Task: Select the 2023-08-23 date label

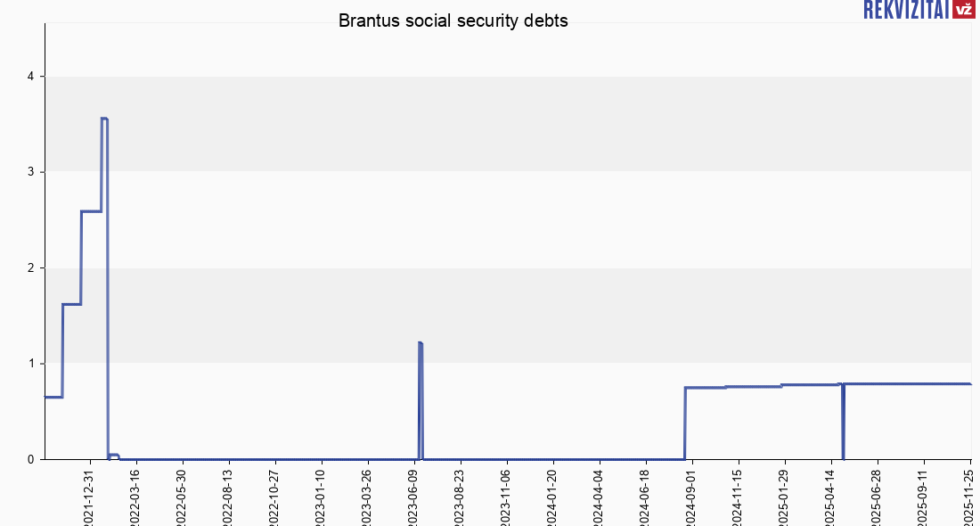Action: tap(460, 496)
